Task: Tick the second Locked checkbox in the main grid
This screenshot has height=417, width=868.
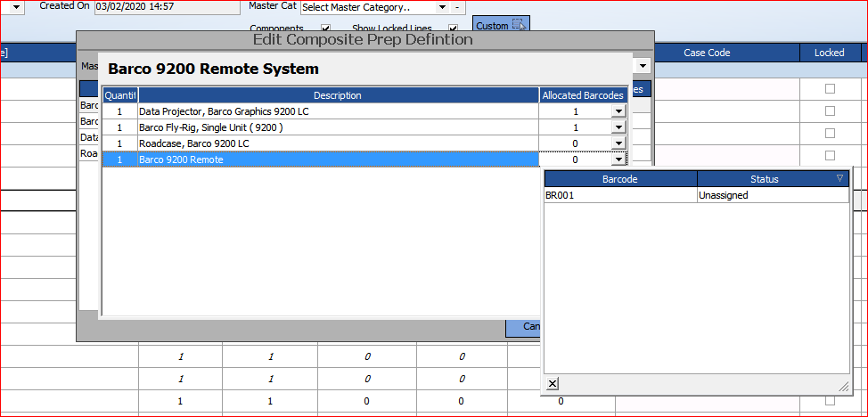Action: click(x=830, y=110)
